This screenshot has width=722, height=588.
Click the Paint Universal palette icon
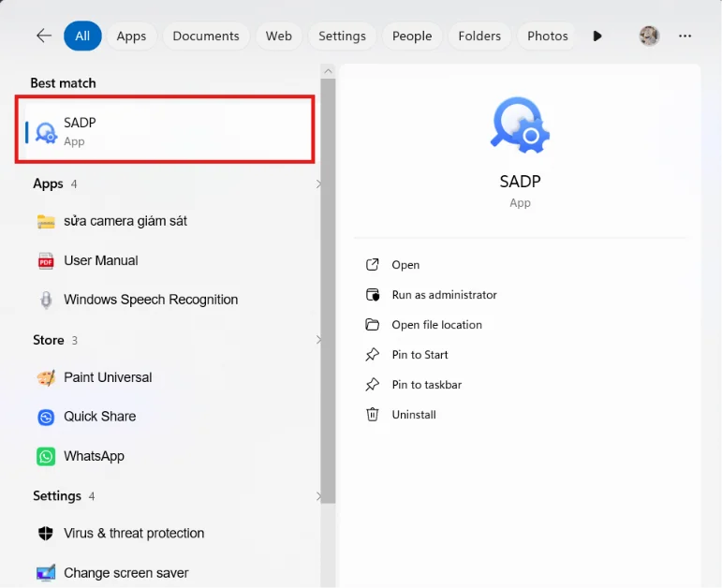pyautogui.click(x=46, y=378)
